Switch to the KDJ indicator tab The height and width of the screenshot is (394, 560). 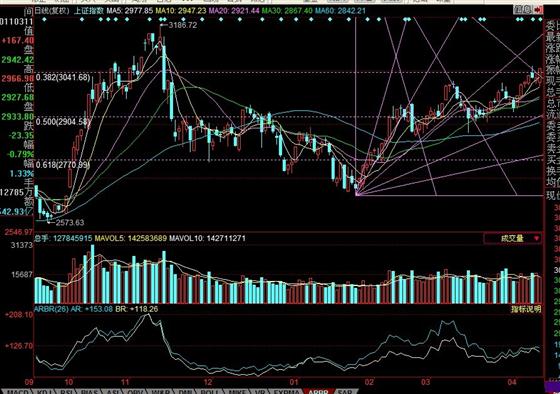[45, 391]
